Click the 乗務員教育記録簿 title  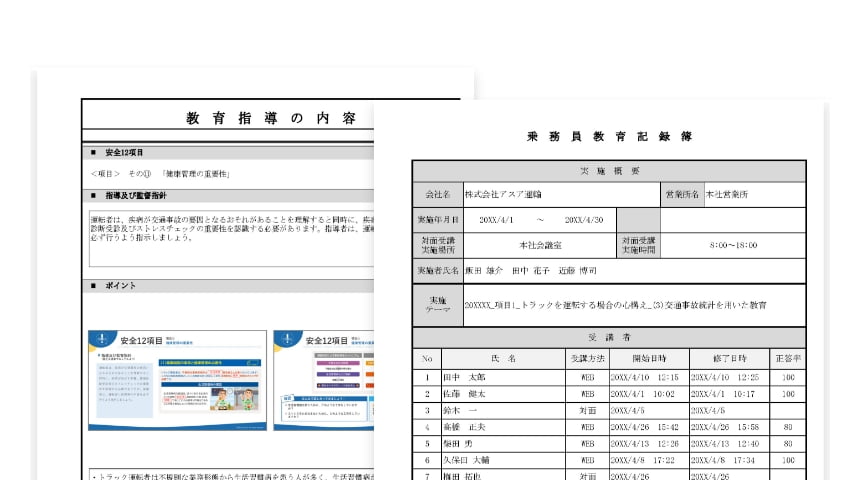pyautogui.click(x=607, y=136)
